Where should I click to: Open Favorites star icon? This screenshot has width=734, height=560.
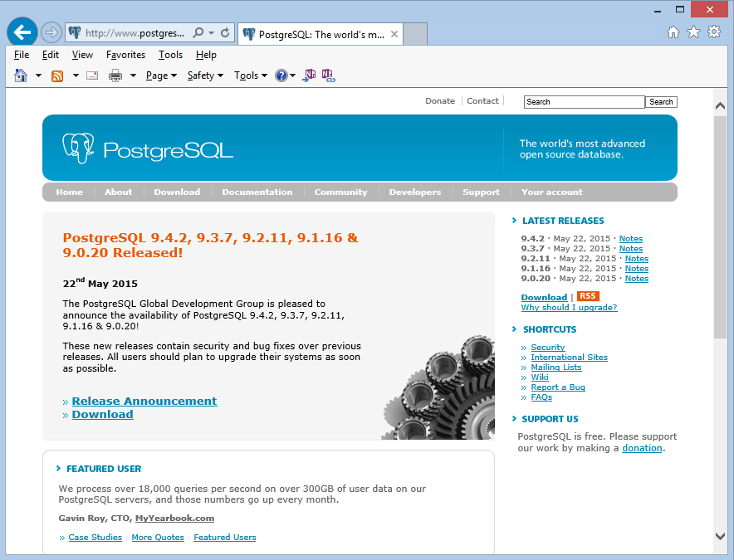[693, 32]
